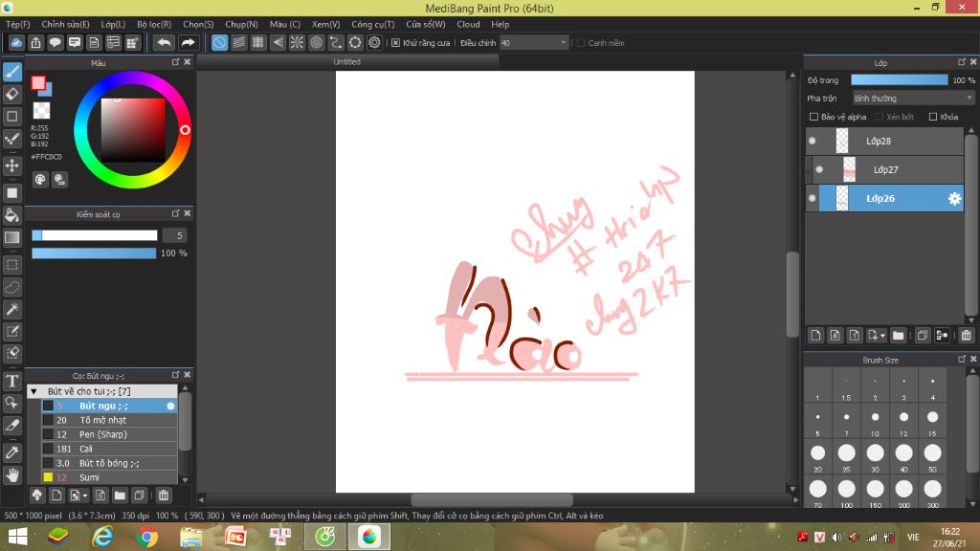
Task: Select layer Lớp28
Action: 885,142
